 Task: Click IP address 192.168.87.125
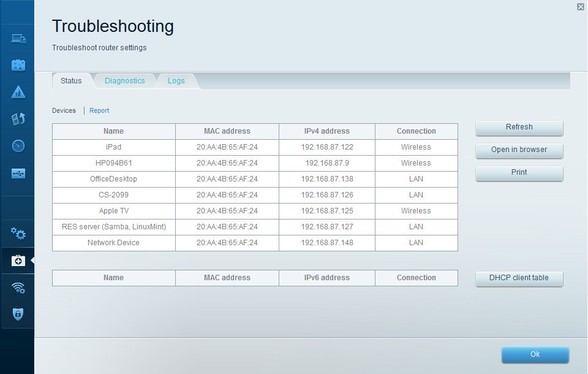point(327,211)
